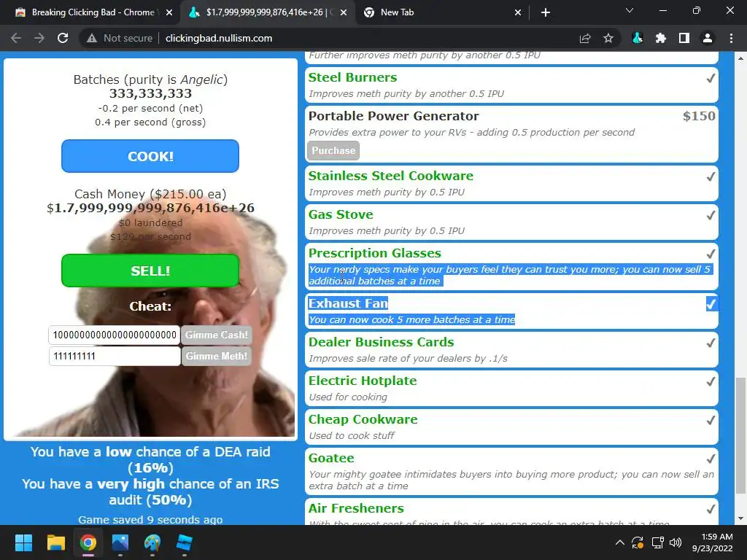Click the Electric Hotplate checkmark

(x=711, y=381)
